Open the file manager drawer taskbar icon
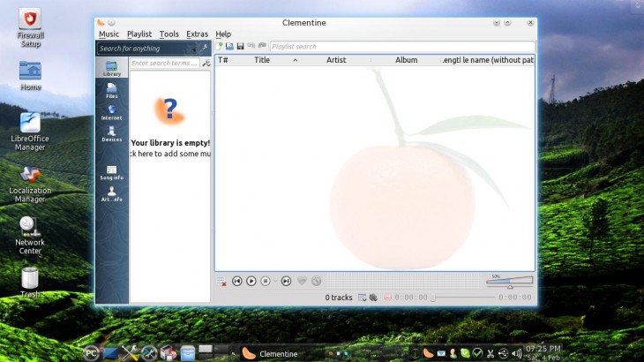644x362 pixels. click(188, 353)
